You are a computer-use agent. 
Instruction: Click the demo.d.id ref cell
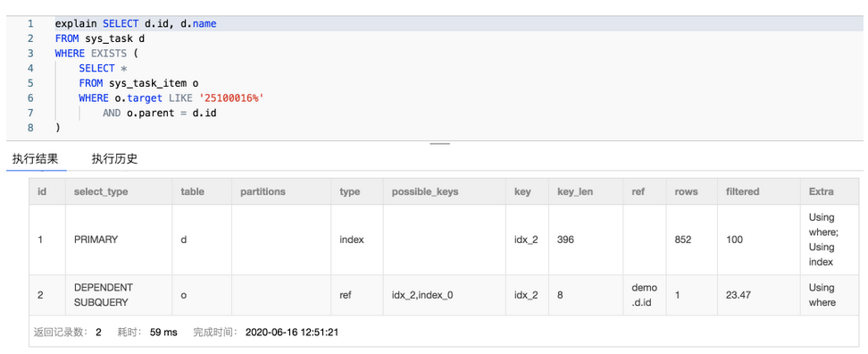click(645, 295)
